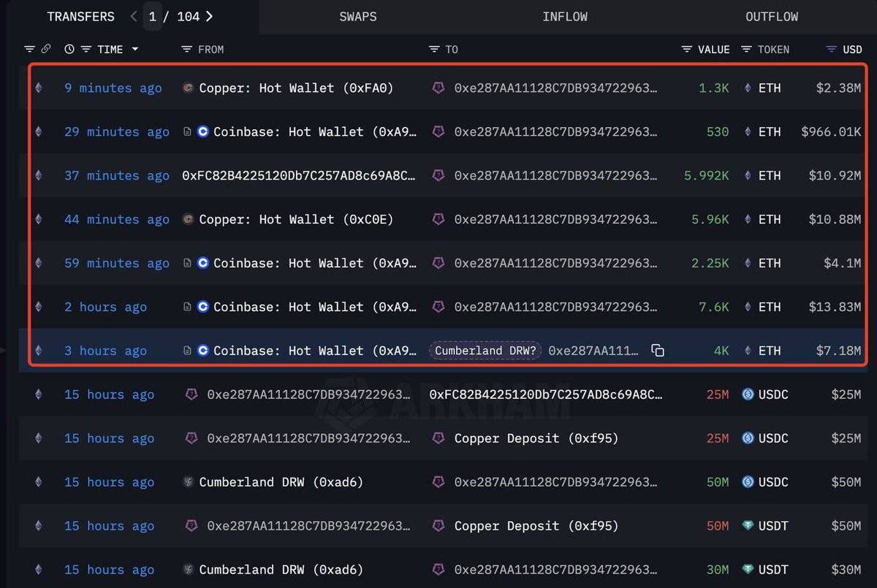The height and width of the screenshot is (588, 877).
Task: Open Copper: Hot Wallet (0xC0E) entity
Action: click(296, 219)
